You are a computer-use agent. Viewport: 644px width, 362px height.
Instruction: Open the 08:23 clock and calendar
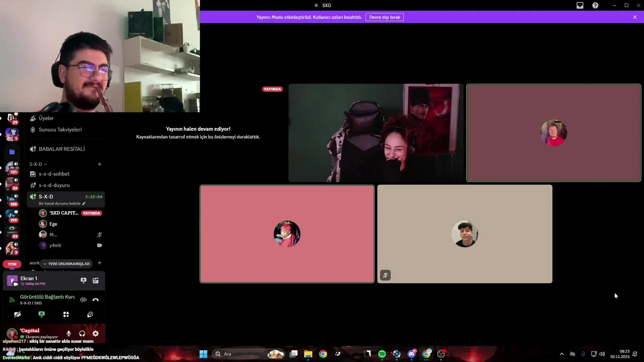(x=619, y=354)
